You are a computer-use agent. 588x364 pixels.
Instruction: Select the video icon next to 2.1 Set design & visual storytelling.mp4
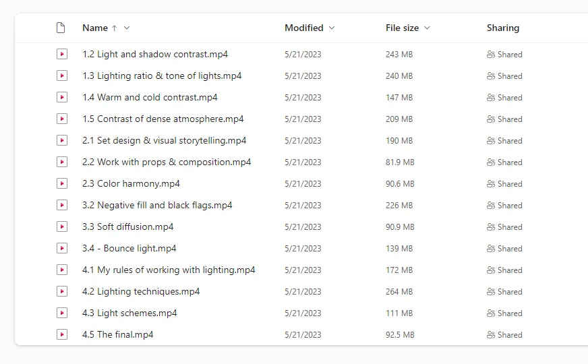coord(62,141)
